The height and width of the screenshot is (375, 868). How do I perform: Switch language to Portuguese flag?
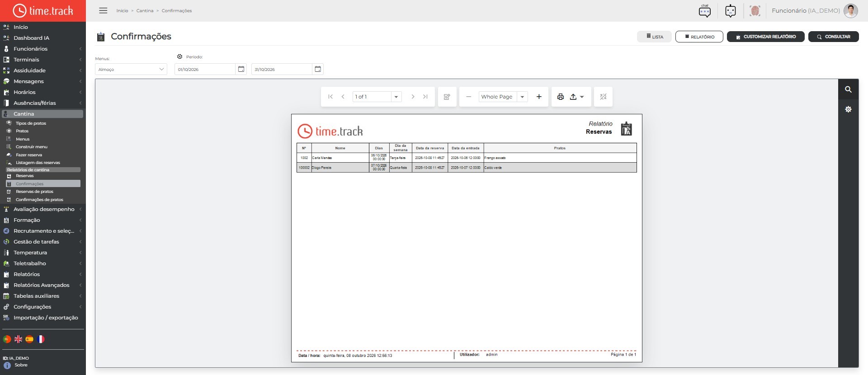(x=7, y=339)
